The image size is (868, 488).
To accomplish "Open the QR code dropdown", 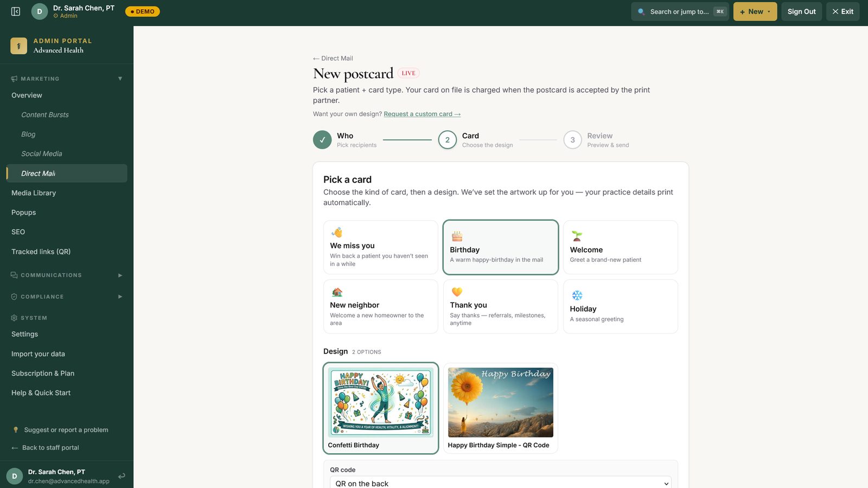I will [x=500, y=483].
